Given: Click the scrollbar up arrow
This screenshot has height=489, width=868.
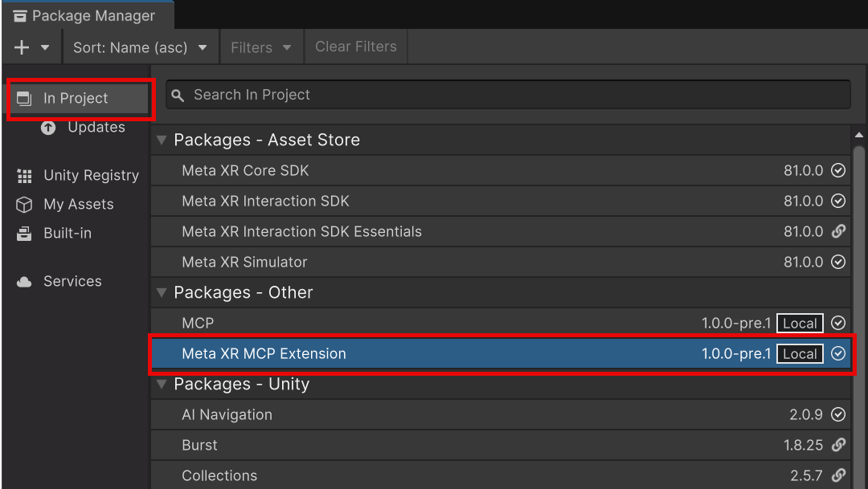Looking at the screenshot, I should 858,135.
